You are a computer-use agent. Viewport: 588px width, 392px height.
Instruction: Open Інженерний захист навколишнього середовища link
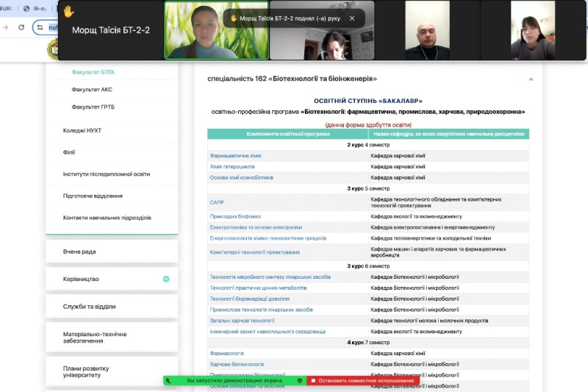268,331
